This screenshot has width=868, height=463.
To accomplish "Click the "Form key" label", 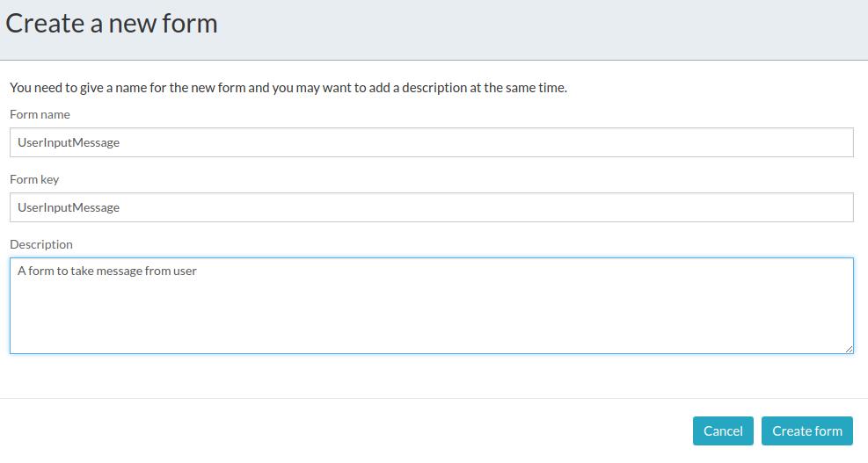I will pyautogui.click(x=34, y=179).
